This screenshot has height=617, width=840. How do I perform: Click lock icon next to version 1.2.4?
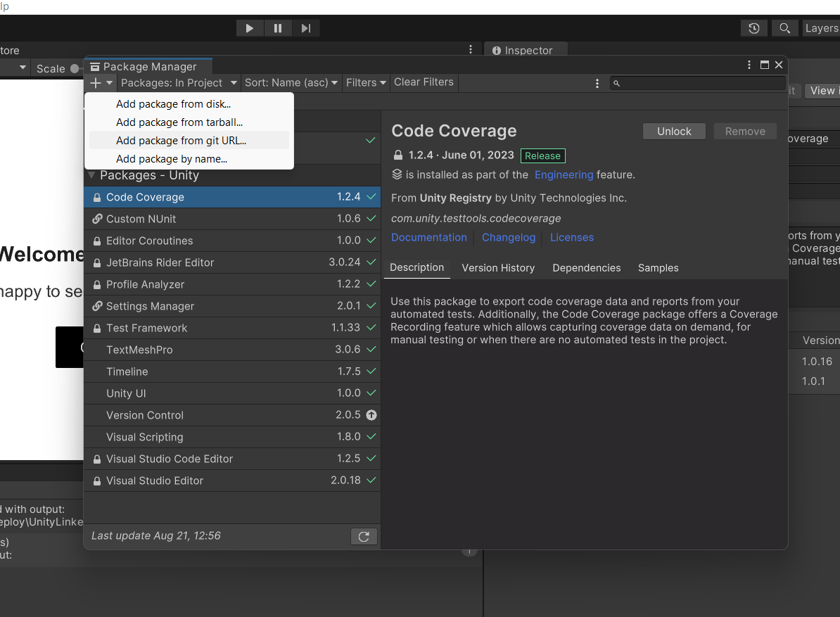398,155
